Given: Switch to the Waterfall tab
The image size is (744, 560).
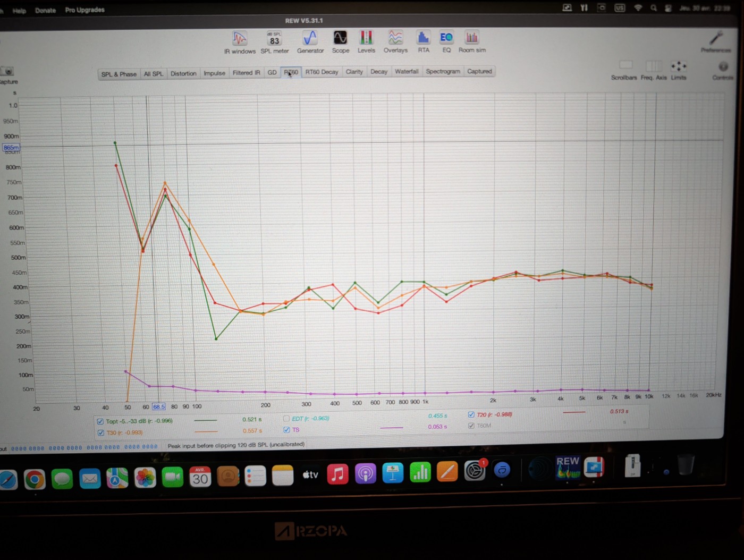Looking at the screenshot, I should [407, 72].
